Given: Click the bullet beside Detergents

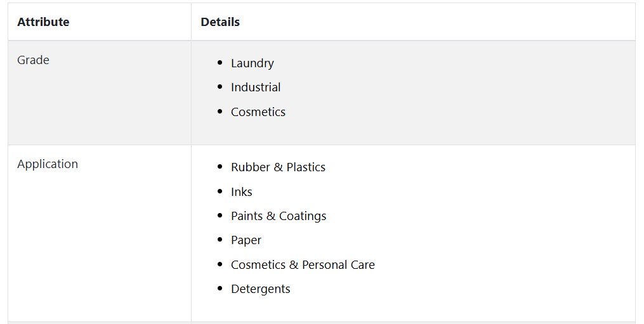Looking at the screenshot, I should point(220,288).
